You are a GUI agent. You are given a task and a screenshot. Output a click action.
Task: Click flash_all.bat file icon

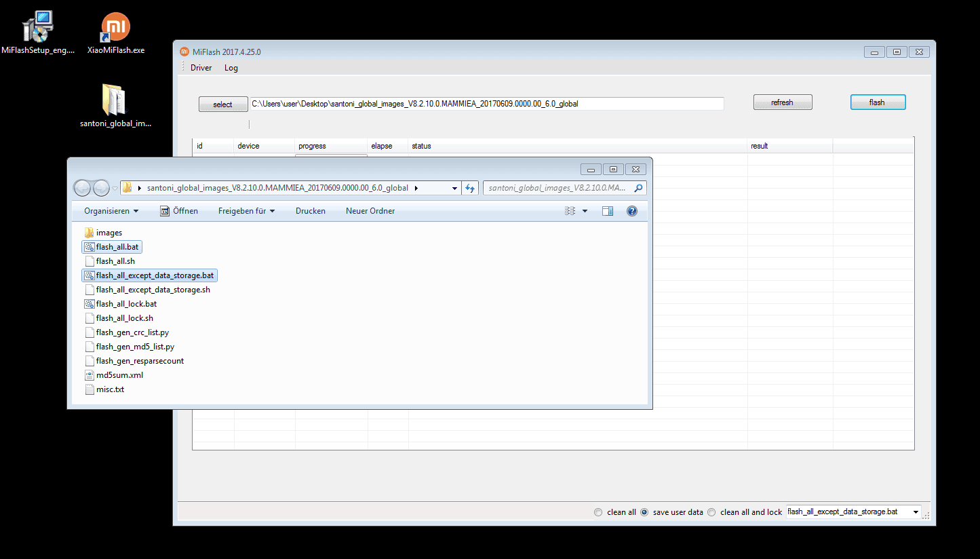point(89,247)
